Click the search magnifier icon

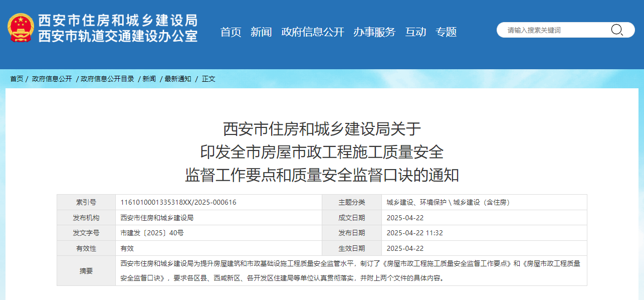[617, 30]
